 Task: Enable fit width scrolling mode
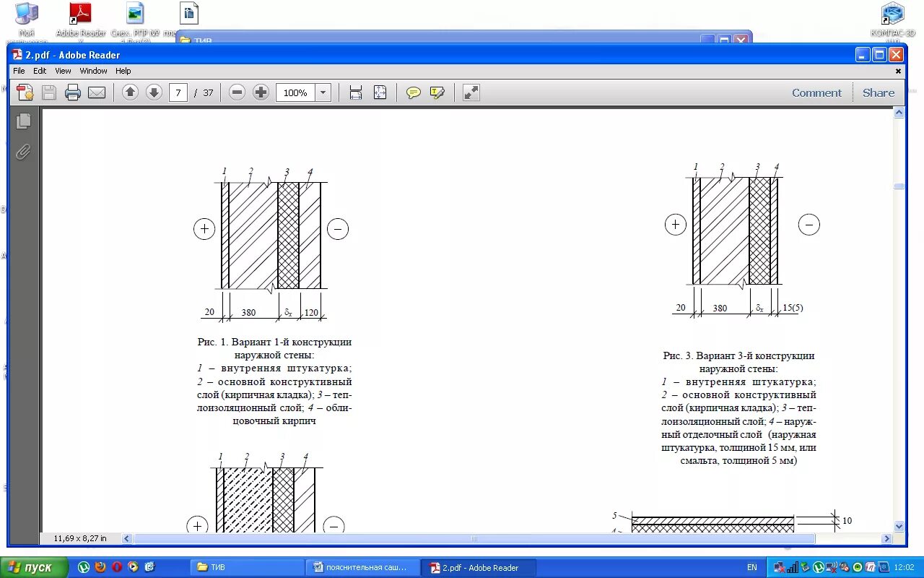pyautogui.click(x=355, y=92)
